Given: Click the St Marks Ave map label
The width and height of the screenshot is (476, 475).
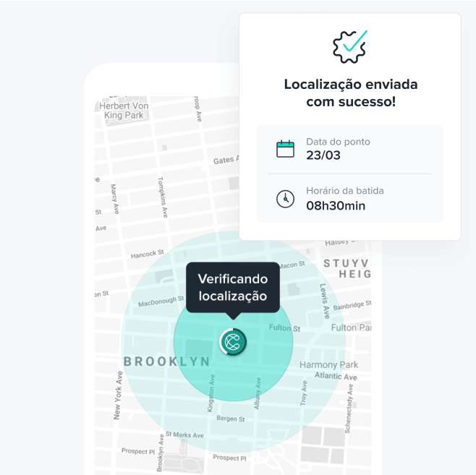Looking at the screenshot, I should click(x=184, y=435).
